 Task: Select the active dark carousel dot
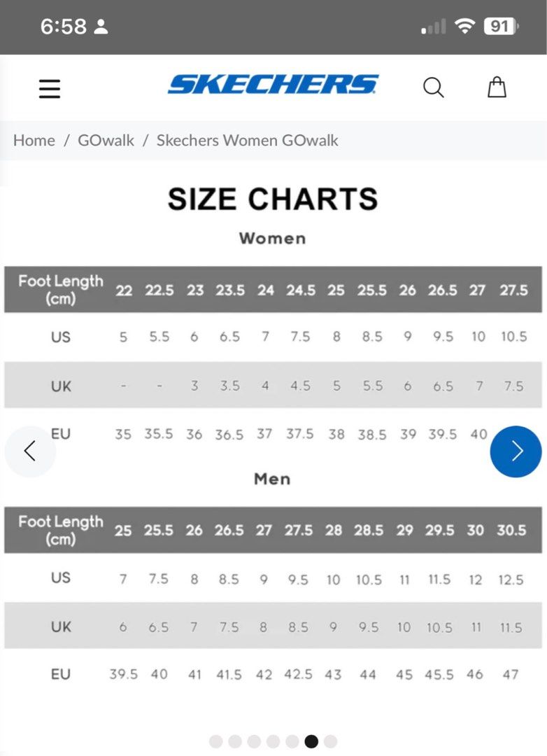click(x=311, y=741)
